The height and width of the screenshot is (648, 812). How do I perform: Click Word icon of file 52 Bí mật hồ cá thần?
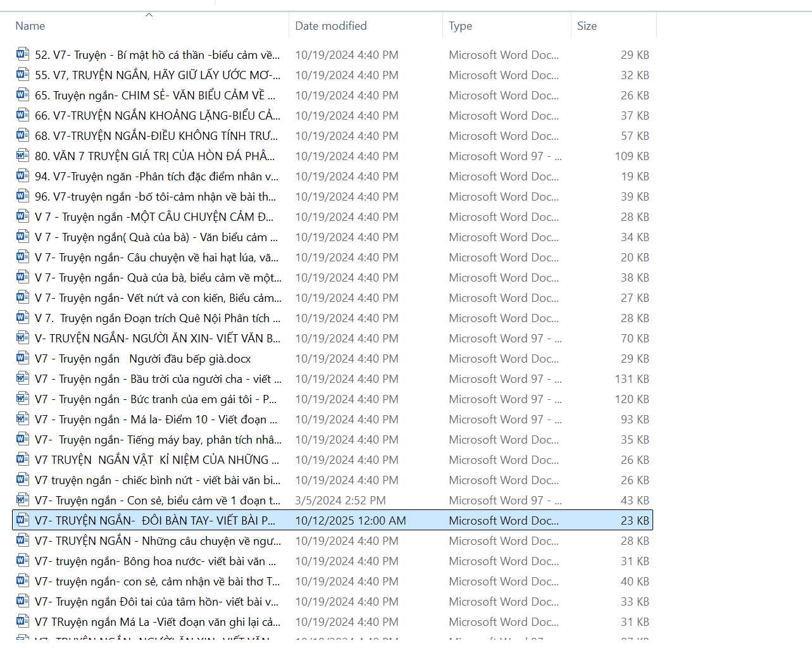tap(23, 54)
